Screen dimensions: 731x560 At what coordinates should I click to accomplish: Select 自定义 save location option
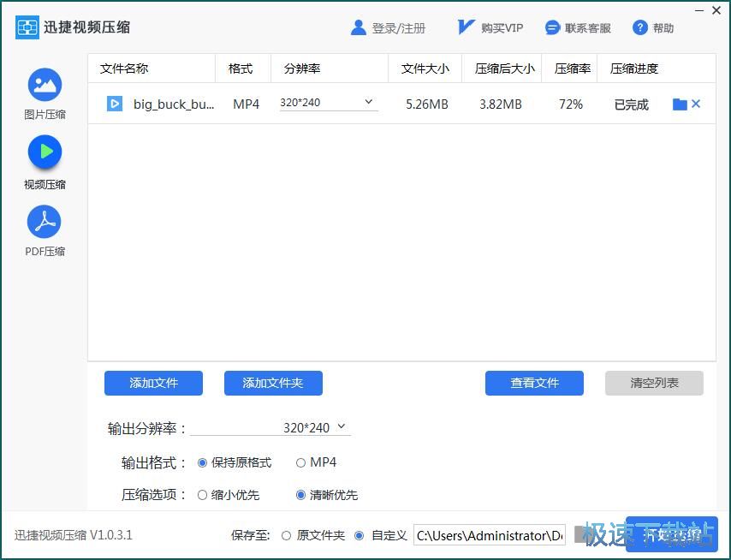[x=380, y=535]
